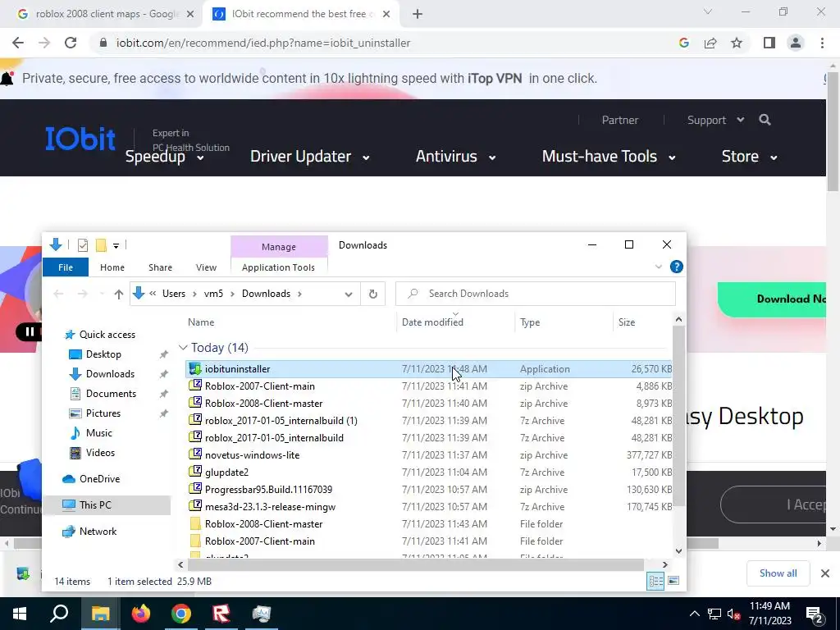The height and width of the screenshot is (630, 840).
Task: Show hidden system tray icons
Action: pos(694,614)
